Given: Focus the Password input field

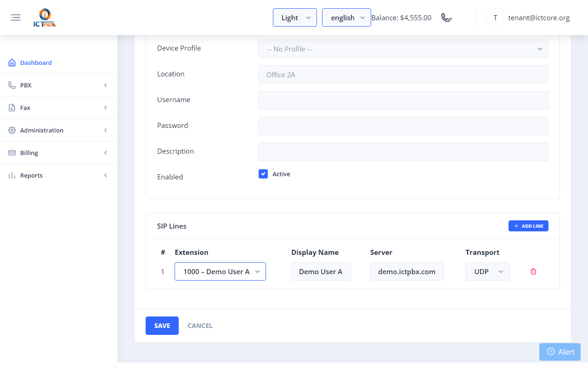Looking at the screenshot, I should (403, 126).
